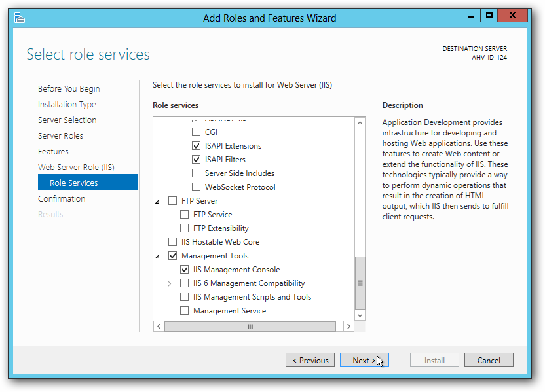Viewport: 545px width, 392px height.
Task: Click the Next button
Action: tap(364, 360)
